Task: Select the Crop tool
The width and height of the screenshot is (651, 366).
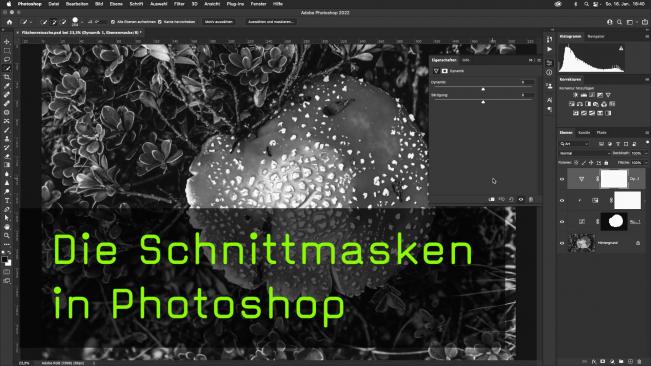Action: click(x=7, y=77)
